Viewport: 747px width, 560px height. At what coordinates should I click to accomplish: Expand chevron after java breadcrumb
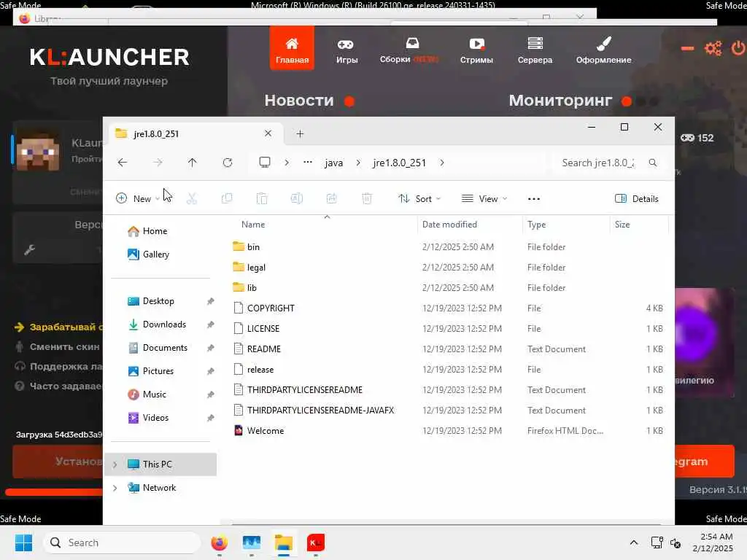coord(358,163)
